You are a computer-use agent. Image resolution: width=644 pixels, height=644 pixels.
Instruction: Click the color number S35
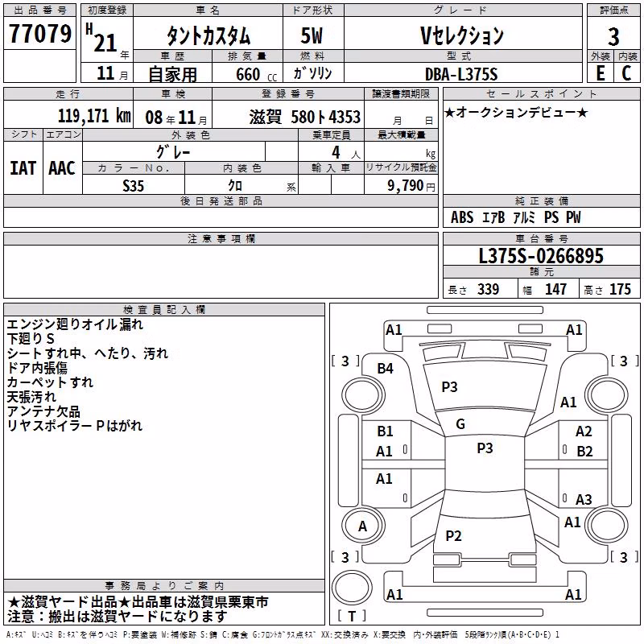tap(133, 186)
